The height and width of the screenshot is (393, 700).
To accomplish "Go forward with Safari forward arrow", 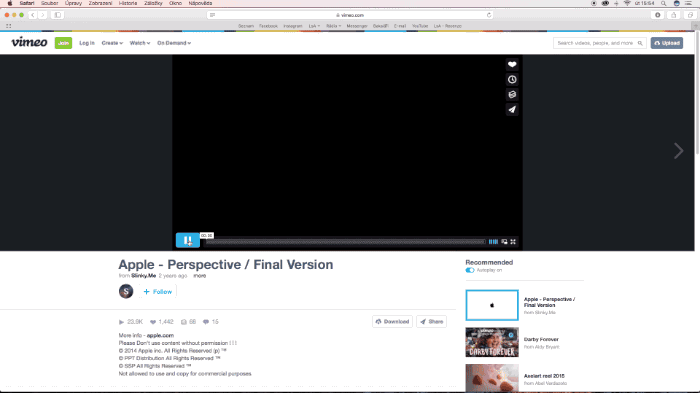I will pos(42,15).
